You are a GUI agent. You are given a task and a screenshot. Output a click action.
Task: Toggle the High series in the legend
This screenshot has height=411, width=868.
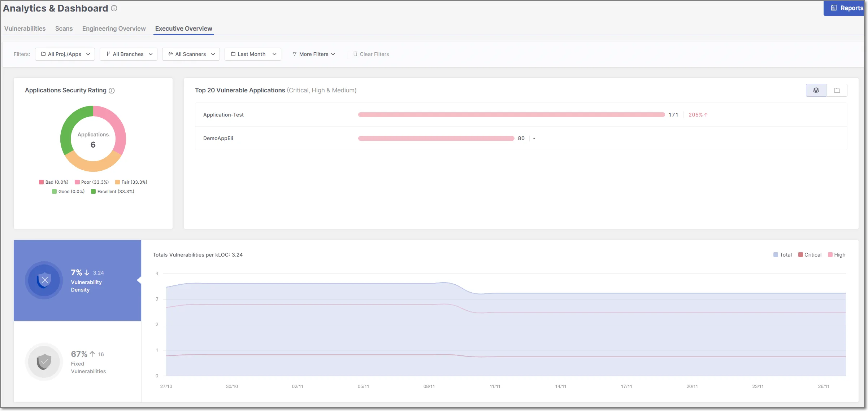[x=837, y=255]
